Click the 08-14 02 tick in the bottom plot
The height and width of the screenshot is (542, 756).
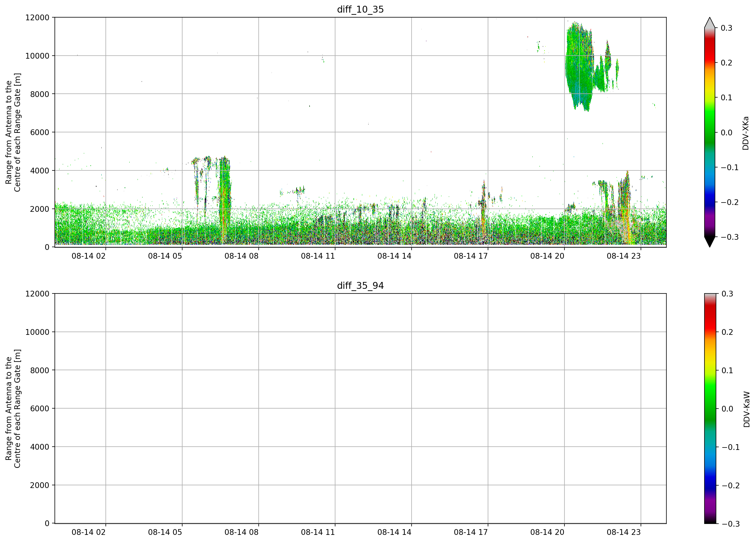[89, 532]
